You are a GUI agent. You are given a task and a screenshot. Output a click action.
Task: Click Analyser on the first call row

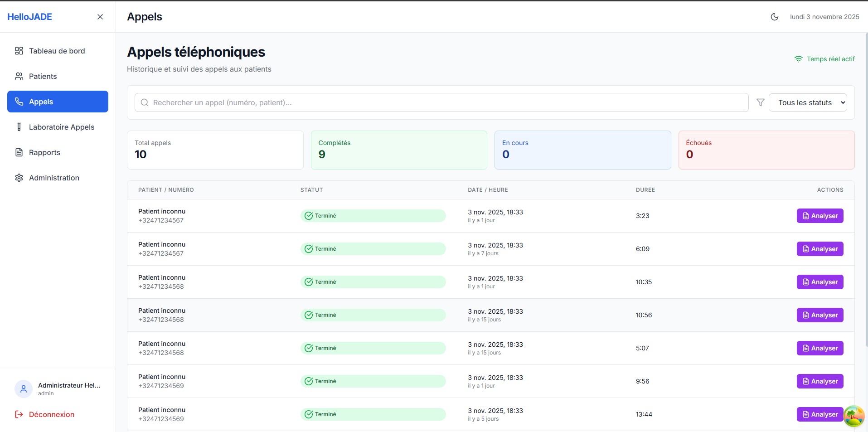[820, 216]
